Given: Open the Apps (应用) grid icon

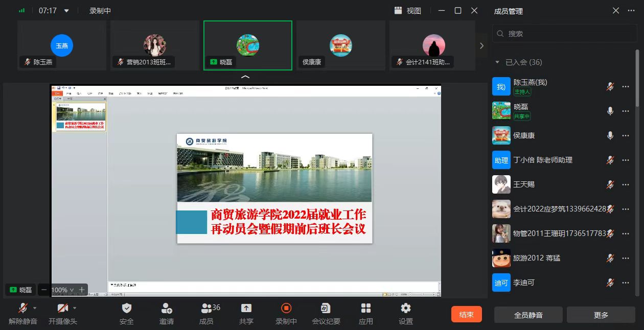Looking at the screenshot, I should tap(366, 309).
